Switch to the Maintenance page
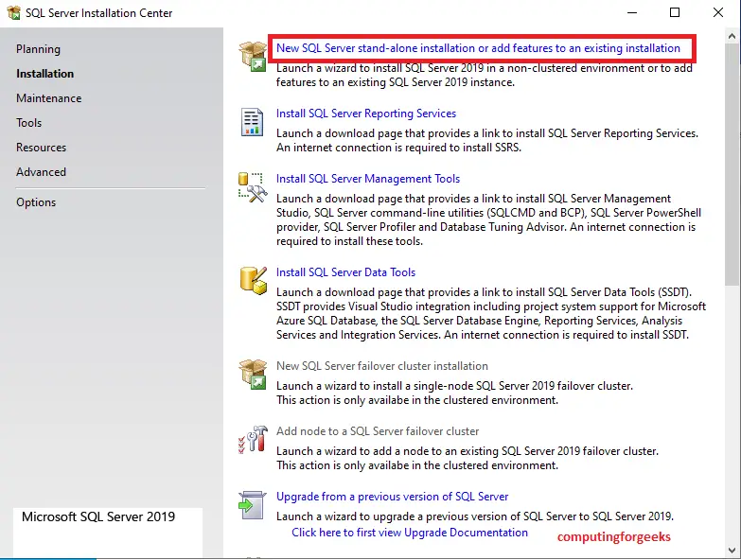 point(48,98)
